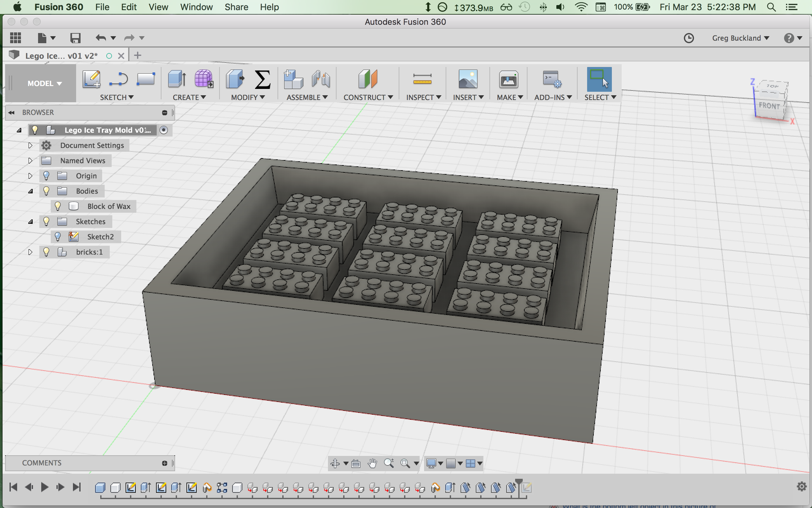The image size is (812, 508).
Task: Expand the Document Settings node
Action: tap(30, 145)
